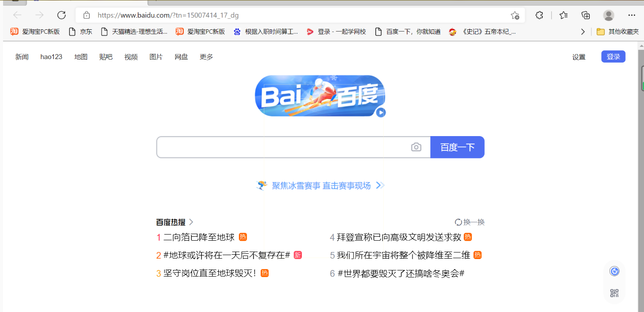
Task: Click the user profile avatar
Action: point(609,15)
